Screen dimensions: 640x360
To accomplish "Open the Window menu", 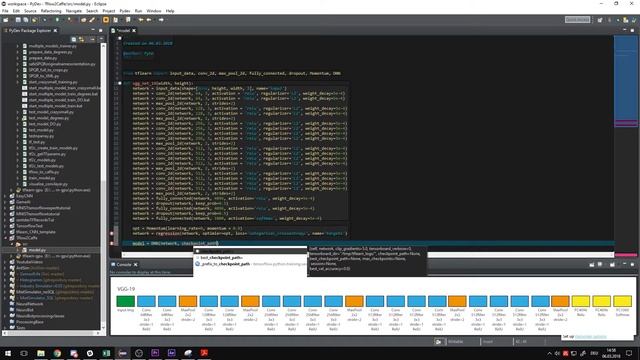I will click(x=153, y=11).
